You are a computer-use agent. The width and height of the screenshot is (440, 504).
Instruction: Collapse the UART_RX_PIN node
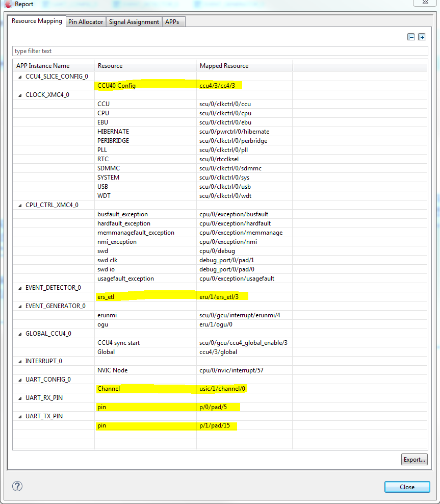[x=20, y=398]
